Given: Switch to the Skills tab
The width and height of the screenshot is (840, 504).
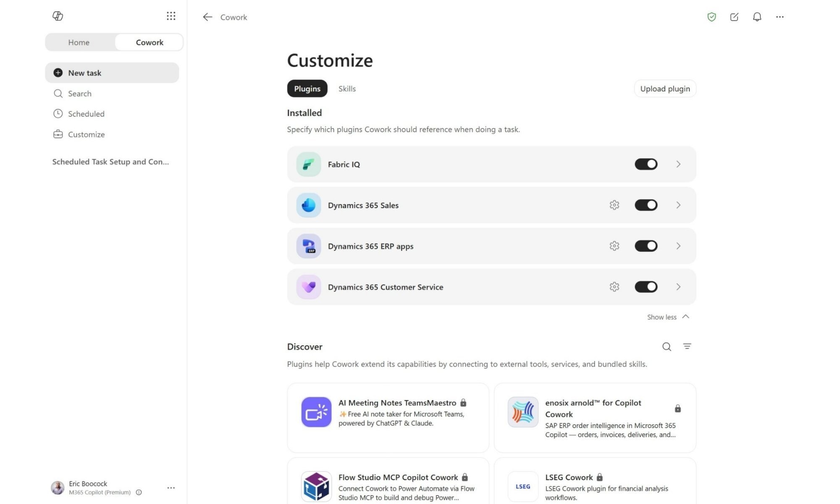Looking at the screenshot, I should (x=347, y=89).
